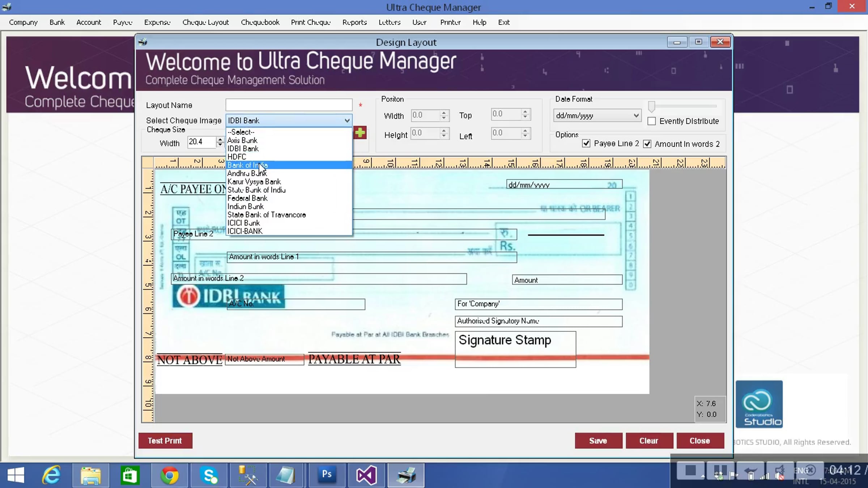The height and width of the screenshot is (488, 868).
Task: Uncheck the Amount in words 2 option
Action: pyautogui.click(x=647, y=144)
